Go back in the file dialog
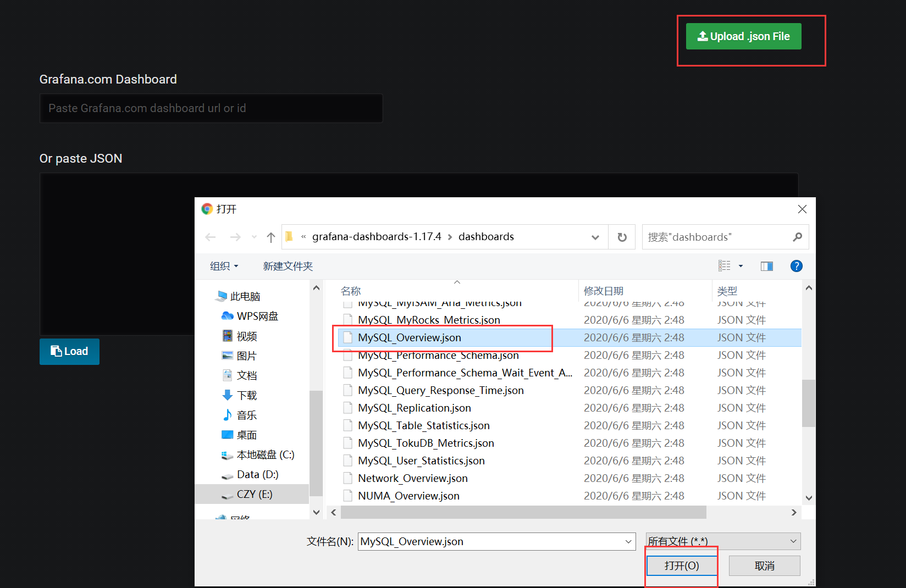Screen dimensions: 906x588 [x=210, y=237]
